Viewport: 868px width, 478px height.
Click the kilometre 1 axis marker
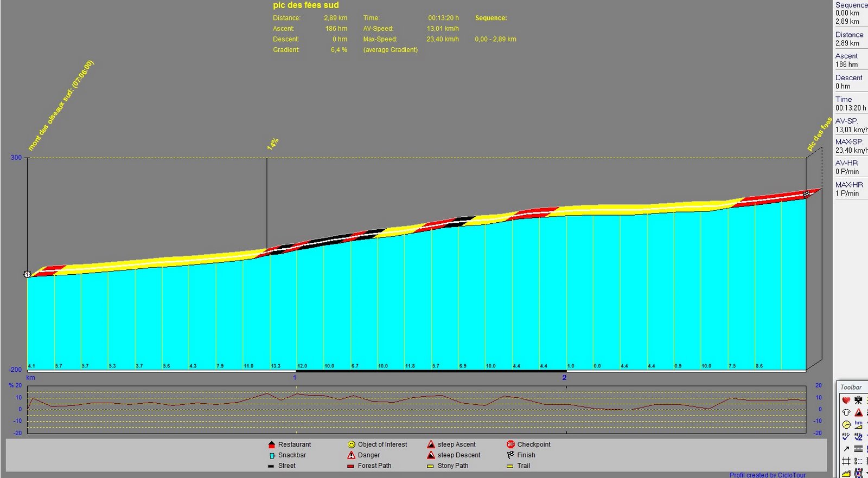[295, 377]
